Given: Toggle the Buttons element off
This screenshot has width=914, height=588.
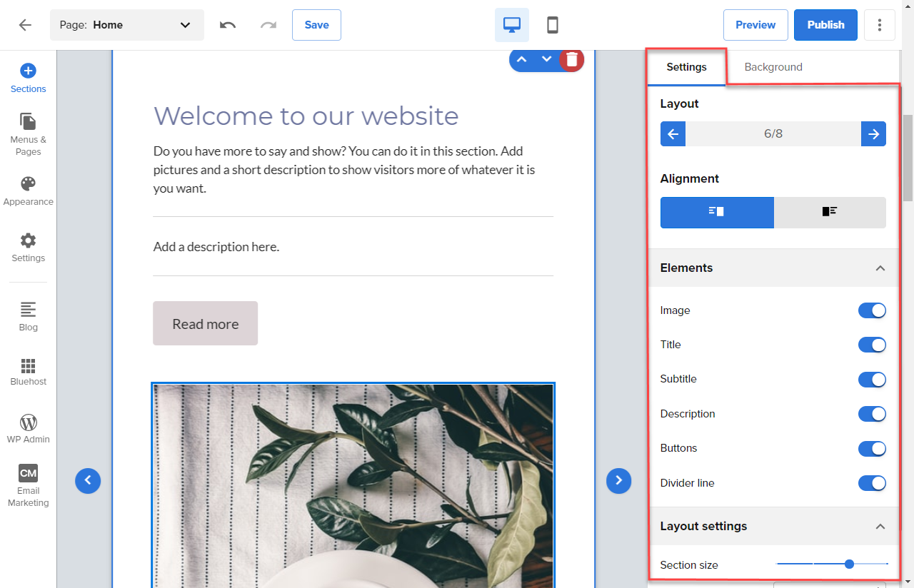Looking at the screenshot, I should [x=872, y=448].
